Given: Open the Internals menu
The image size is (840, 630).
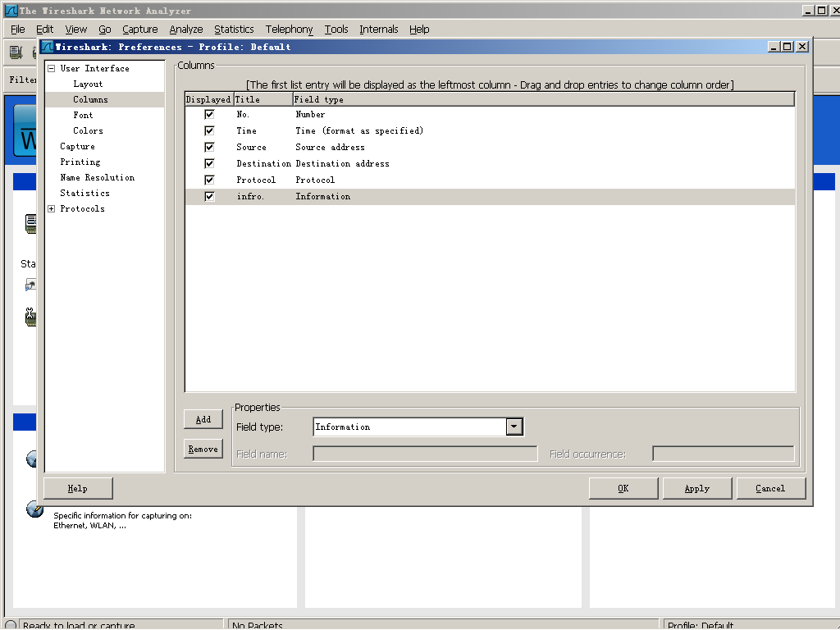Looking at the screenshot, I should 378,29.
